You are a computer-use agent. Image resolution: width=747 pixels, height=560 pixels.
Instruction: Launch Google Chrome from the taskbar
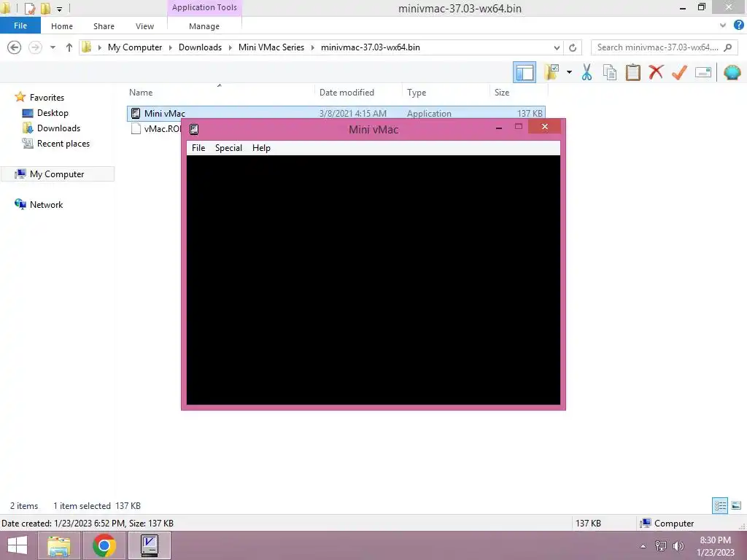click(x=104, y=545)
